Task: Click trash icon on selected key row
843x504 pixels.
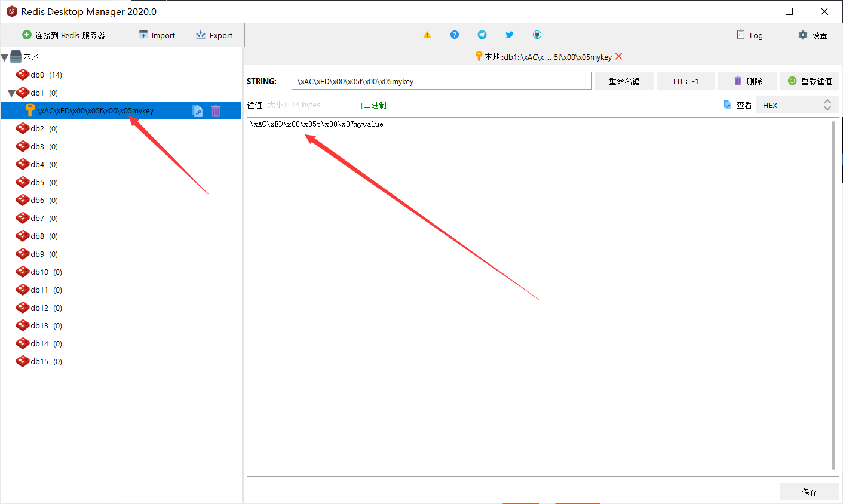Action: coord(216,110)
